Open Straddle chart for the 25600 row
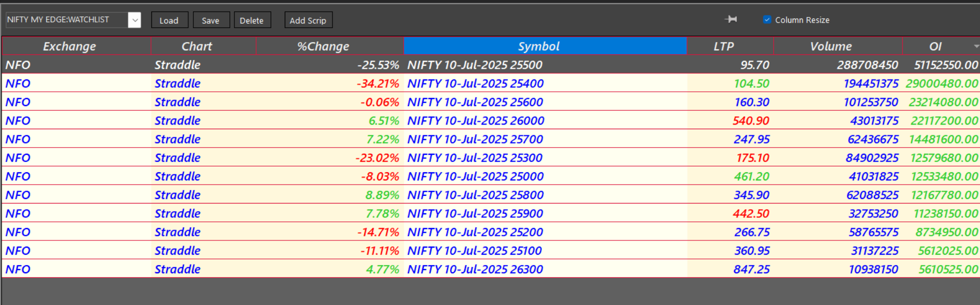 coord(178,102)
